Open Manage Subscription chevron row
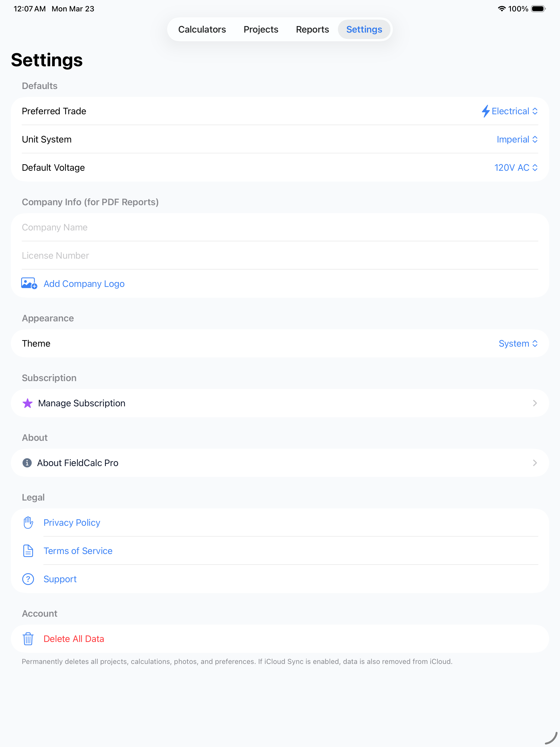560x747 pixels. tap(280, 403)
